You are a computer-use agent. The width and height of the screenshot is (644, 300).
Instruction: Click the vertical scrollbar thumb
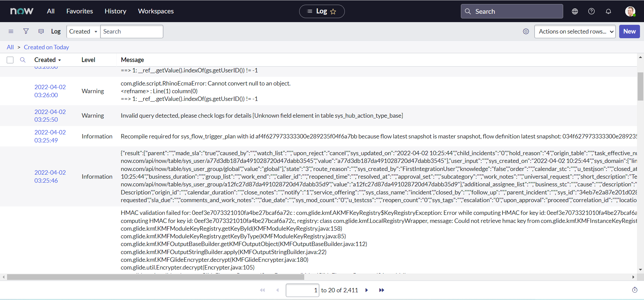[x=640, y=86]
